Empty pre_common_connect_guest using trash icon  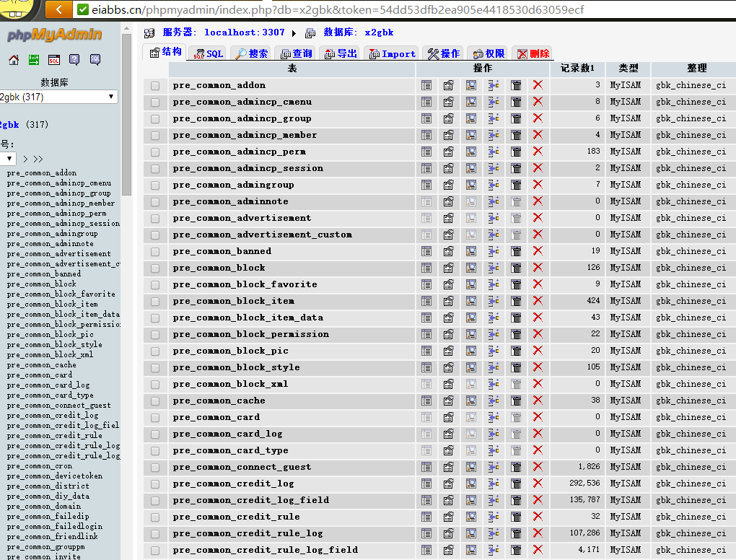(516, 467)
